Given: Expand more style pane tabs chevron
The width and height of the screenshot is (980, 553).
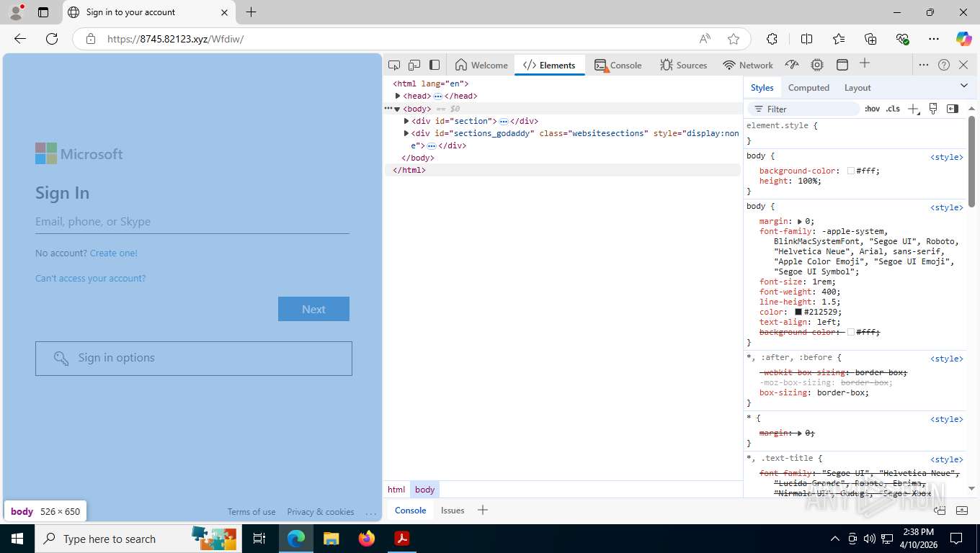Looking at the screenshot, I should point(964,86).
